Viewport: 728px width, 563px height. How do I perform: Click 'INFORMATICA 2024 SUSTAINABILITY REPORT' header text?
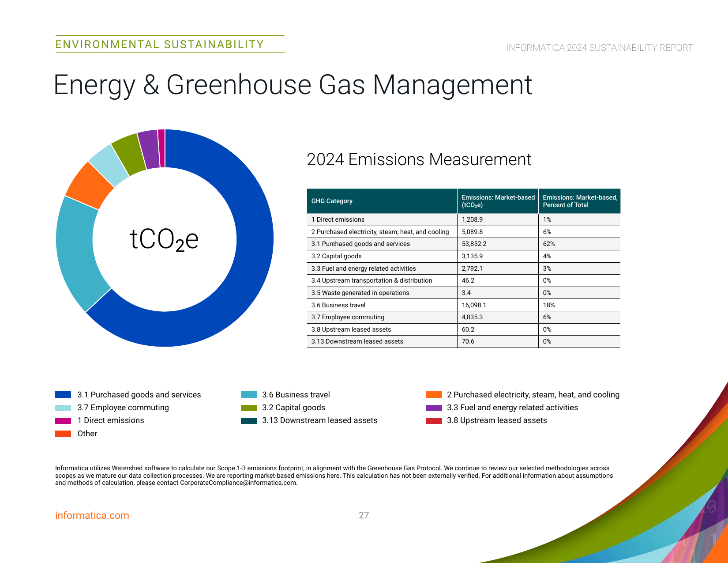click(600, 48)
